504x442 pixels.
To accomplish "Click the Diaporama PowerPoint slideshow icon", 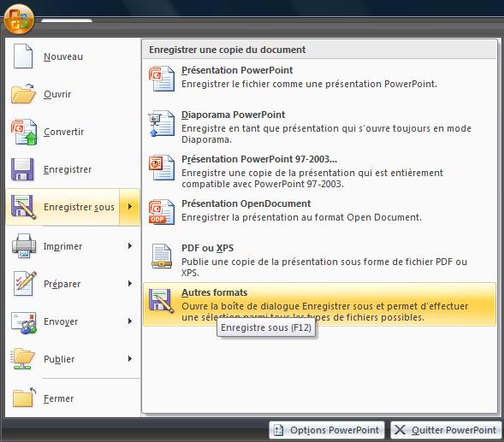I will tap(162, 123).
